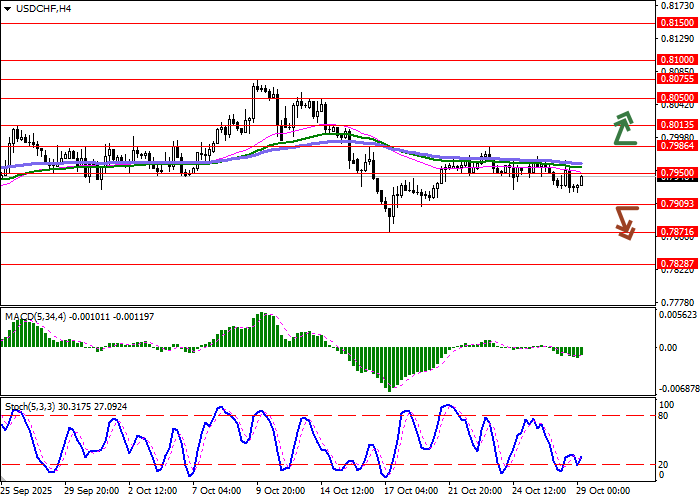The height and width of the screenshot is (500, 700).
Task: Click the 14 Oct 12:00 time label
Action: click(348, 491)
